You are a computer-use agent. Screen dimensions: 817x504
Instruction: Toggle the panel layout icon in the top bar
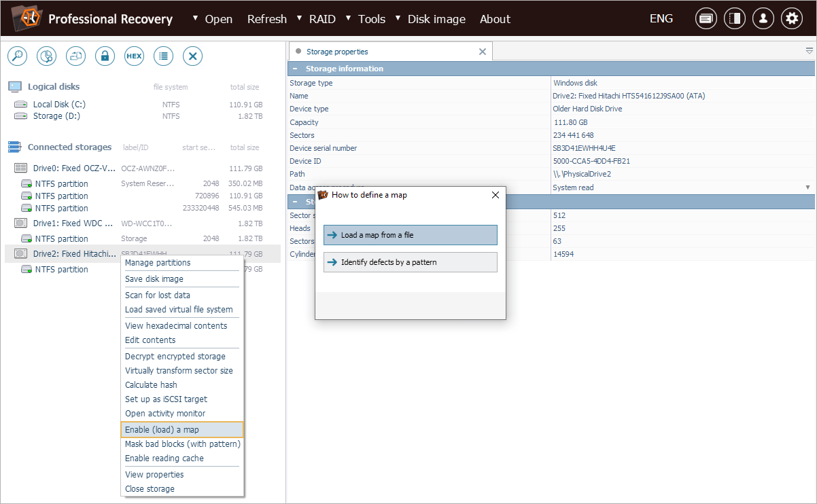coord(735,19)
